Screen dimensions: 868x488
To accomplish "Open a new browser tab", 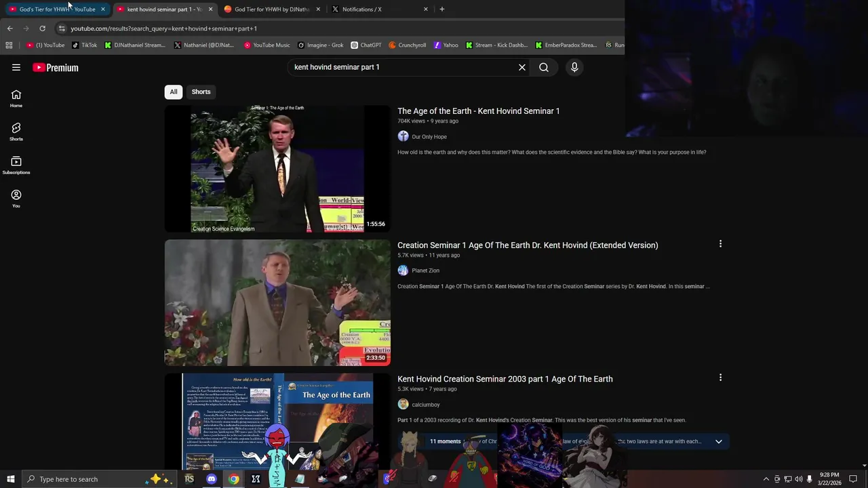I will pyautogui.click(x=442, y=9).
